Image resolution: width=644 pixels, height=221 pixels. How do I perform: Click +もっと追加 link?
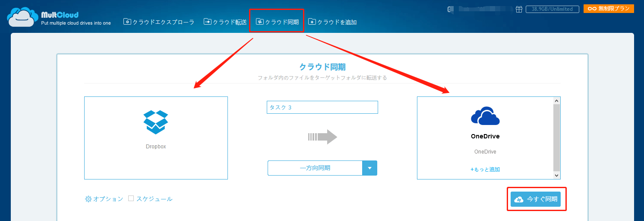pyautogui.click(x=485, y=170)
